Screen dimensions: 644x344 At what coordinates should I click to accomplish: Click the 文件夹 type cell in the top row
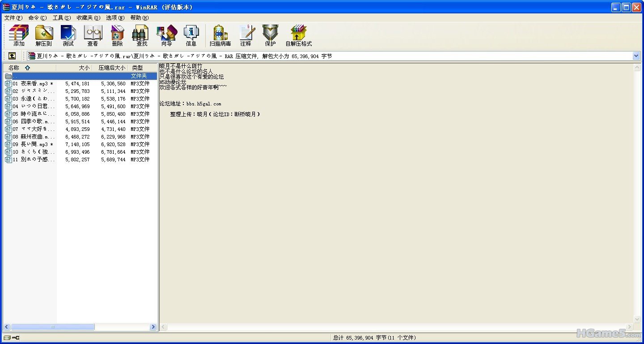pos(139,76)
